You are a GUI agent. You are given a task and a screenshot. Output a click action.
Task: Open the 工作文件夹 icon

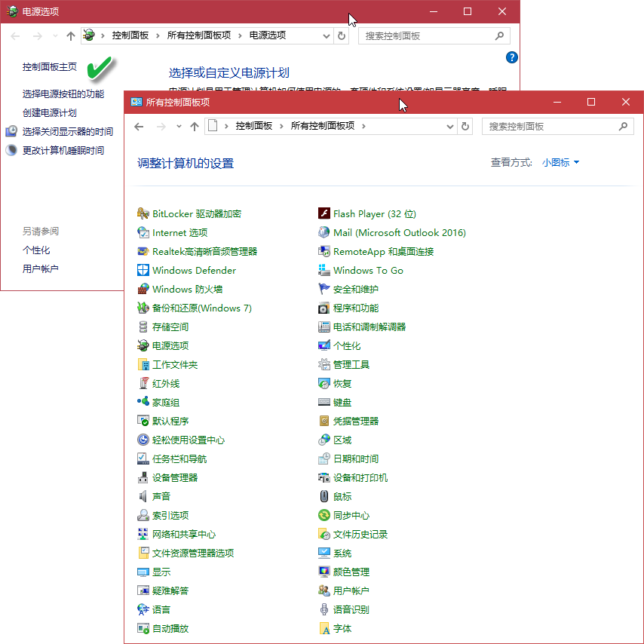tap(143, 365)
